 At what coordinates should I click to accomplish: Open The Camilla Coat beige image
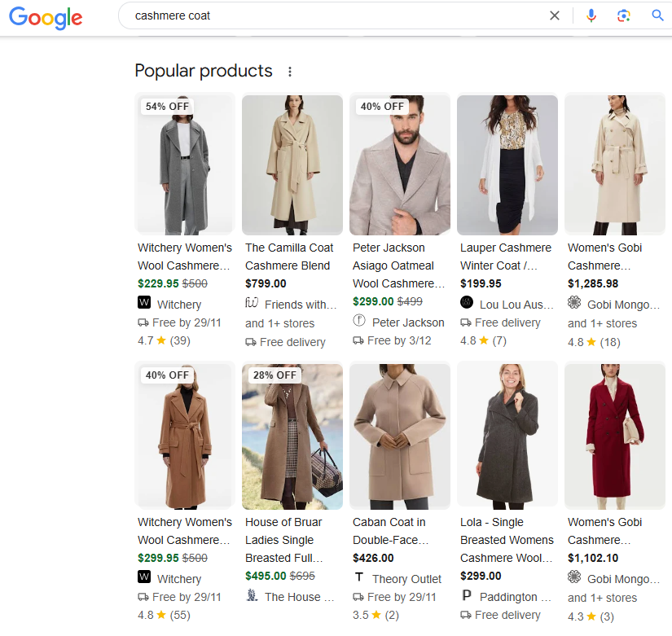point(292,165)
